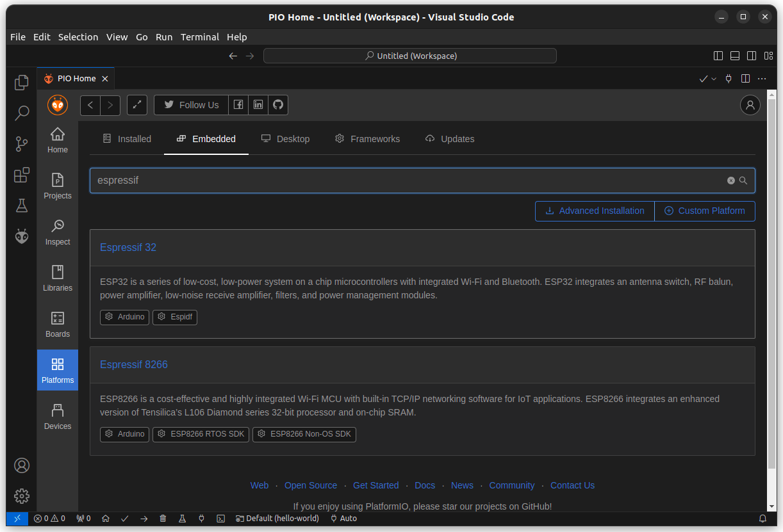Open PIO Home via the house icon
This screenshot has width=783, height=532.
[x=105, y=519]
